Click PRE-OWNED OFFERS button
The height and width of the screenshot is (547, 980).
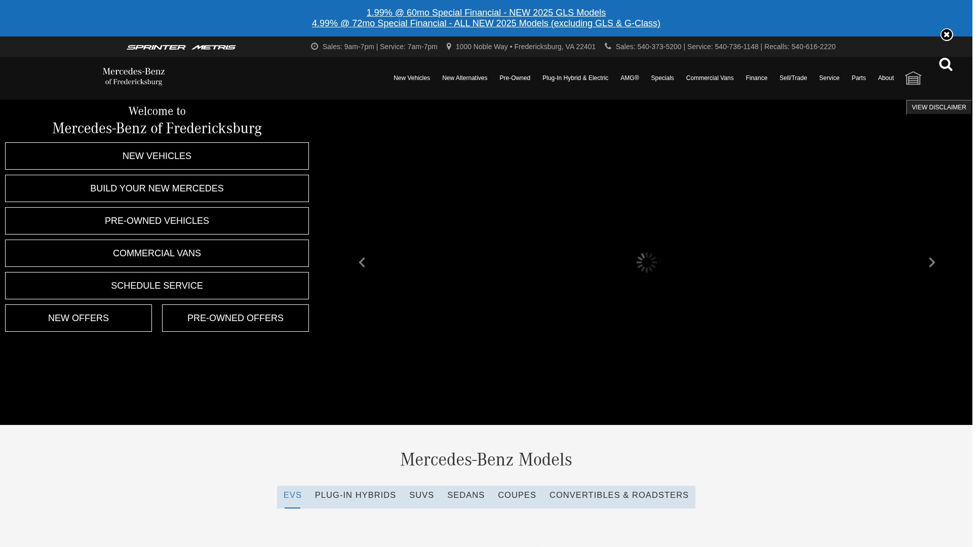[236, 318]
